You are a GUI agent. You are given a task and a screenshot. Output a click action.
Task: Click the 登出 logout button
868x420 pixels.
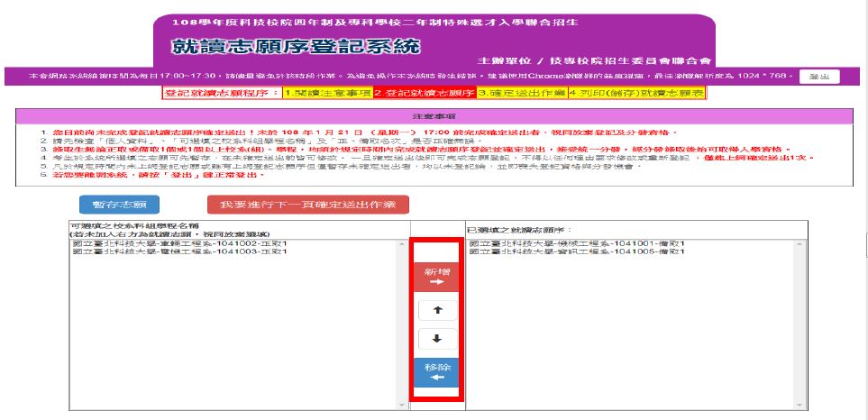(x=819, y=77)
